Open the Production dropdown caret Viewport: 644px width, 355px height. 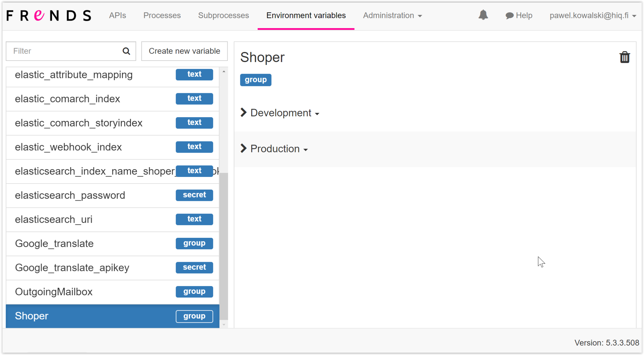click(306, 150)
